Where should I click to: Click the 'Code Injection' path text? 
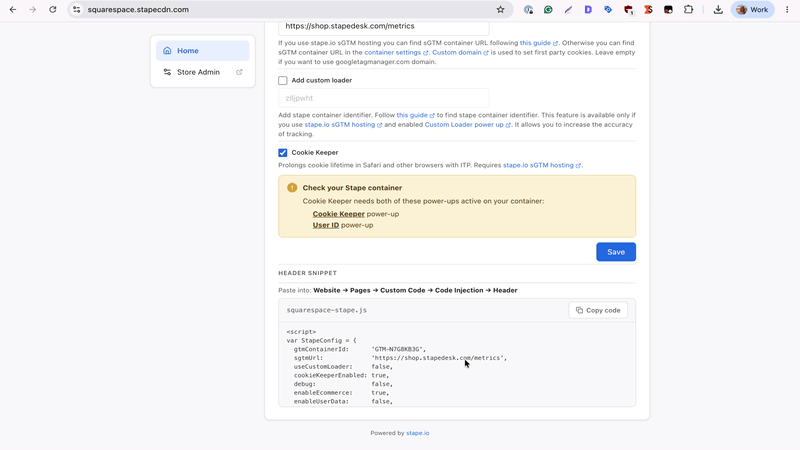459,290
